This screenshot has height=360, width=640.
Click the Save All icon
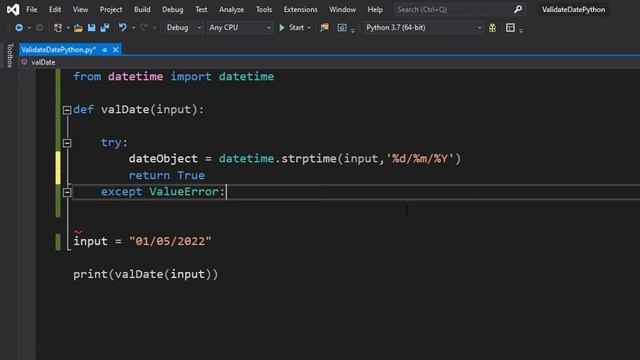(105, 28)
